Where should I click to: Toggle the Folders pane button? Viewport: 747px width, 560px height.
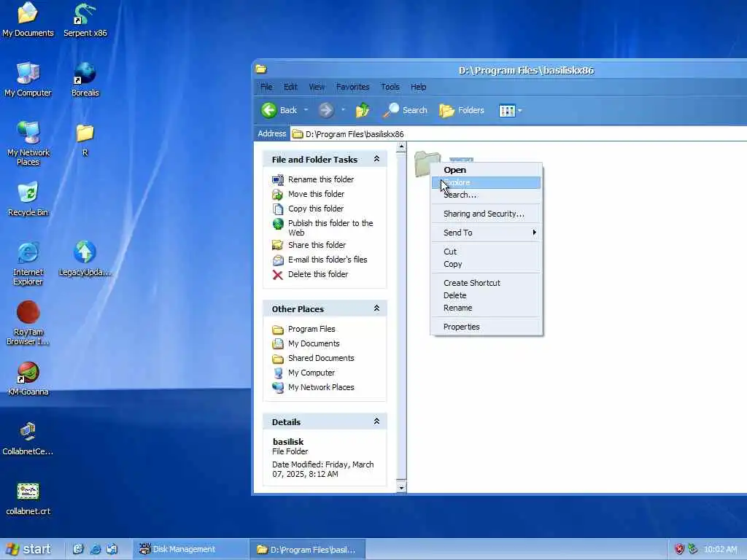pyautogui.click(x=461, y=110)
